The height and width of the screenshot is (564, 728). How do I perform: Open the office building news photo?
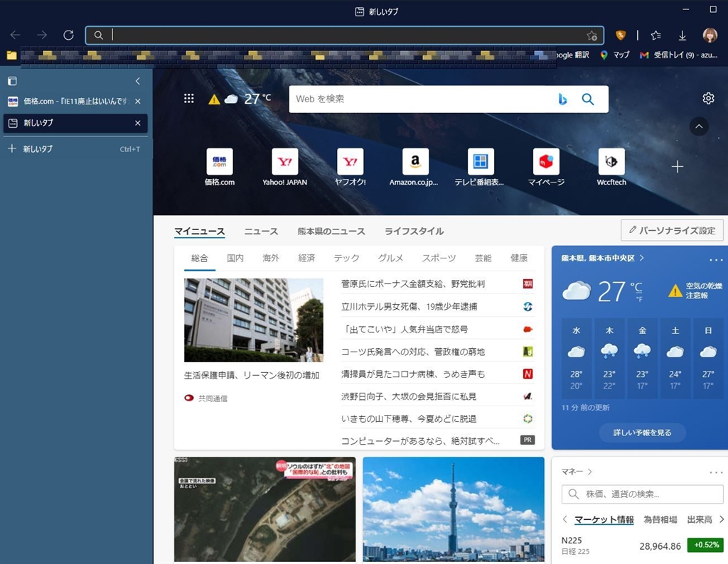tap(254, 320)
